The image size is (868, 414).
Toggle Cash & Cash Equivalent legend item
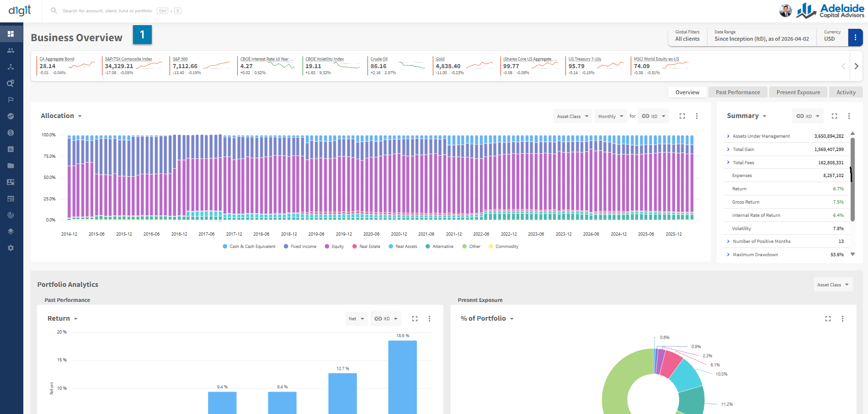click(x=249, y=247)
